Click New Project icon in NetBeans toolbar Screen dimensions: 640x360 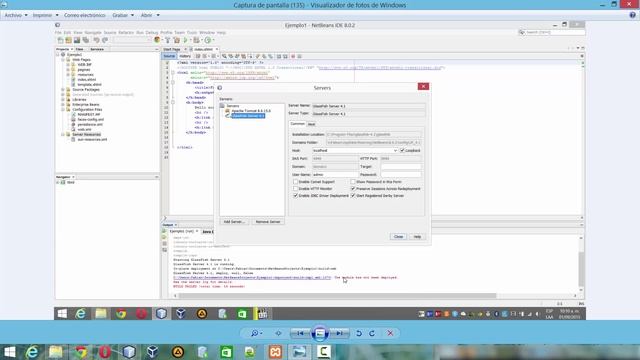[x=68, y=40]
